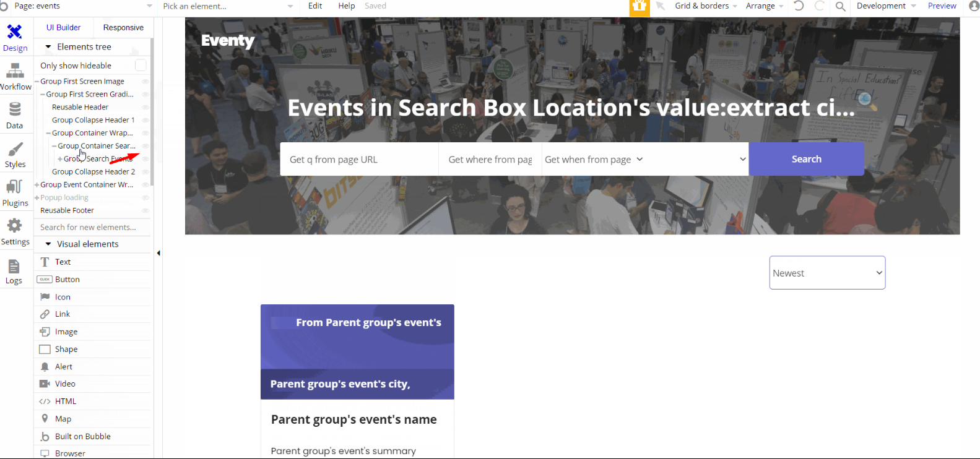View the Logs tab
This screenshot has height=459, width=980.
(15, 272)
